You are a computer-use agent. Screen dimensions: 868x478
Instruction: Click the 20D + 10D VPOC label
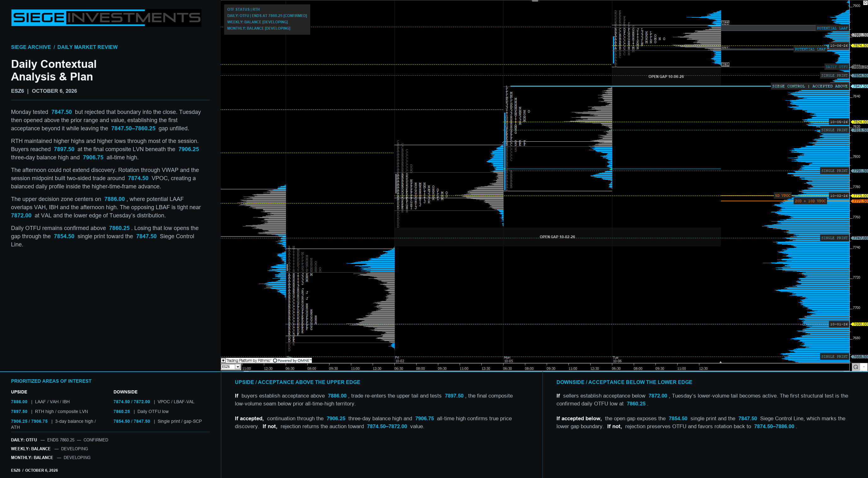pos(810,201)
